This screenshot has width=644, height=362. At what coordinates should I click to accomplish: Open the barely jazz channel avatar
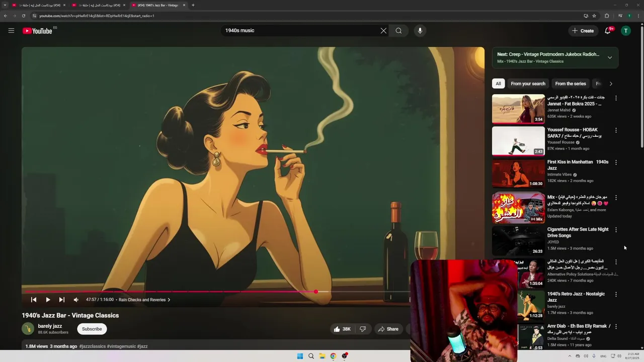click(x=28, y=329)
